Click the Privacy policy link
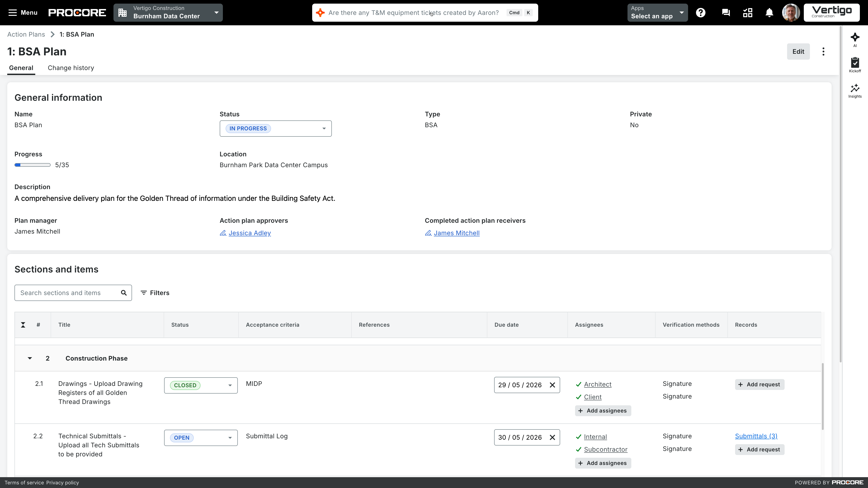This screenshot has width=868, height=488. [x=63, y=483]
